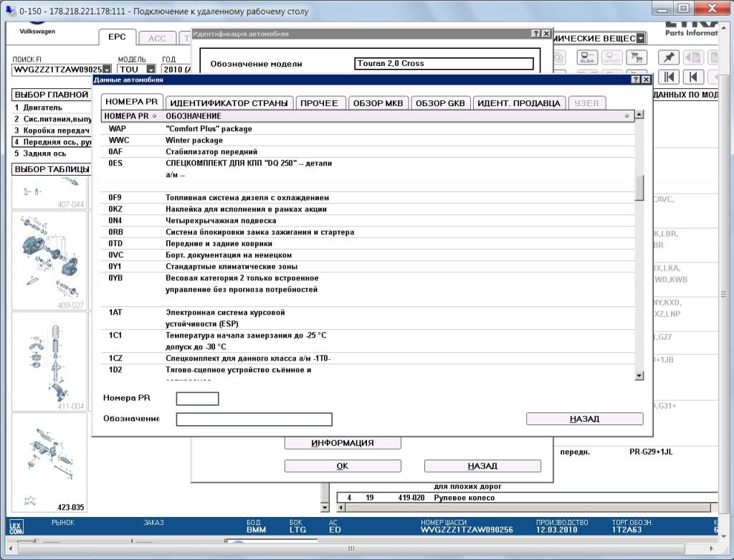This screenshot has height=560, width=734.
Task: Click the DEPOT icon in toolbar
Action: click(x=611, y=57)
